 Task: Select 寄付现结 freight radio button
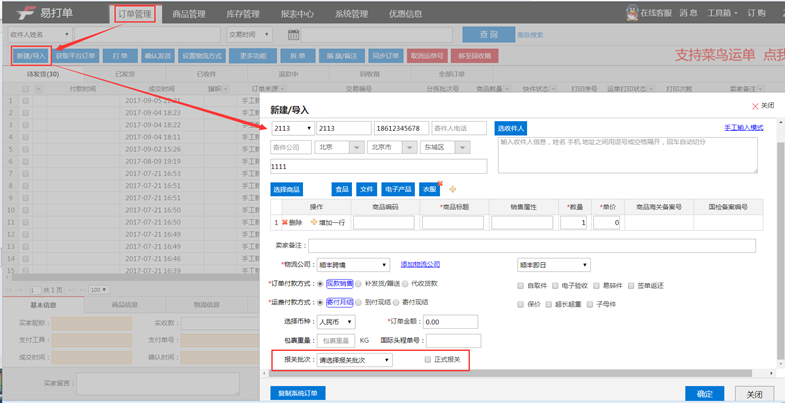tap(396, 302)
